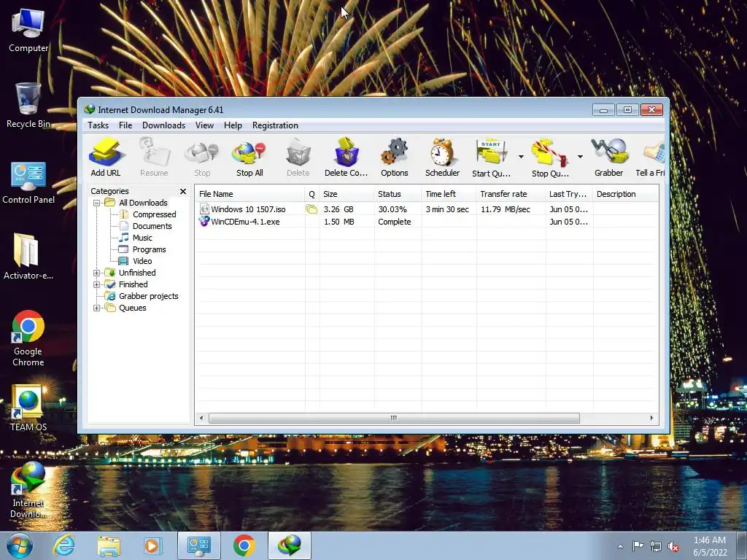The width and height of the screenshot is (747, 560).
Task: Open the Downloads menu
Action: [163, 125]
